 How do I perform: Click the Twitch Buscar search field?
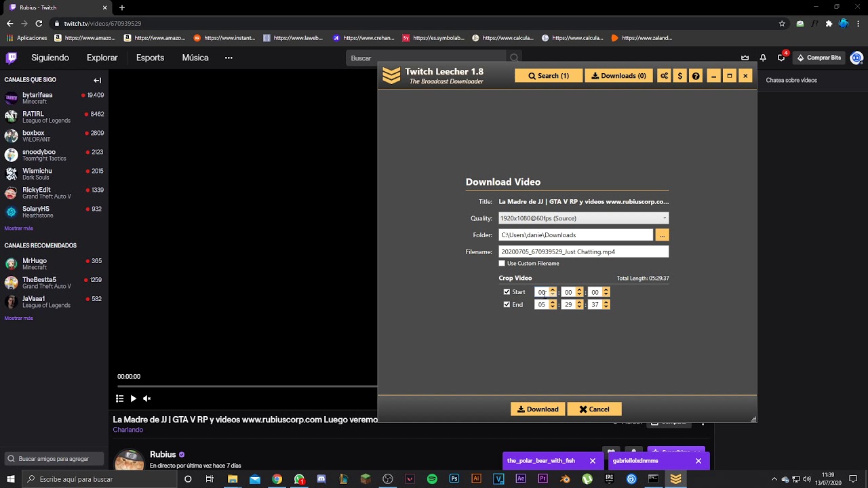coord(426,58)
